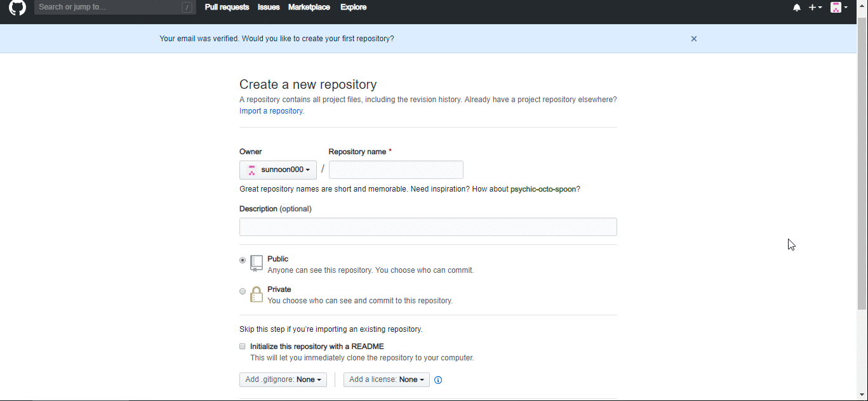The width and height of the screenshot is (868, 401).
Task: Go to Pull requests in the header
Action: point(227,7)
